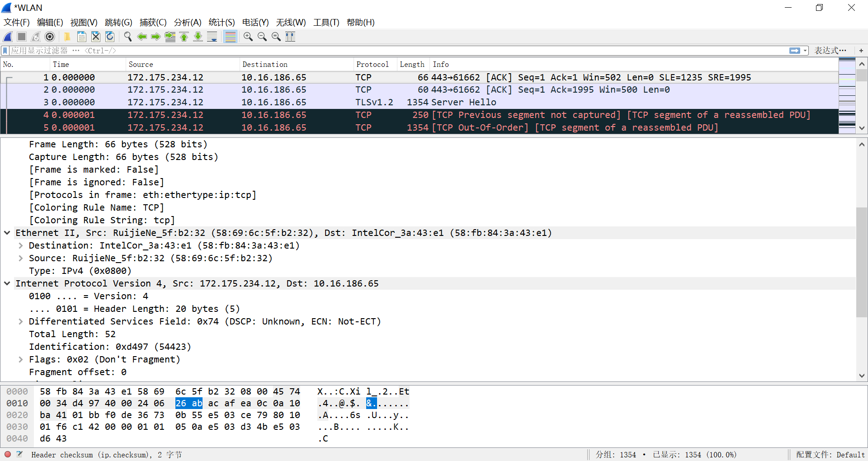
Task: Open capture options gear icon
Action: (x=50, y=37)
